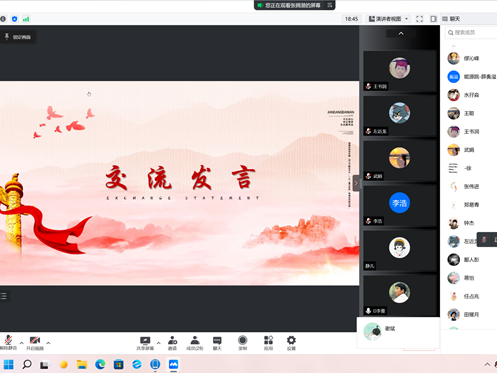Open chat from the bottom toolbar
This screenshot has width=497, height=373.
217,343
